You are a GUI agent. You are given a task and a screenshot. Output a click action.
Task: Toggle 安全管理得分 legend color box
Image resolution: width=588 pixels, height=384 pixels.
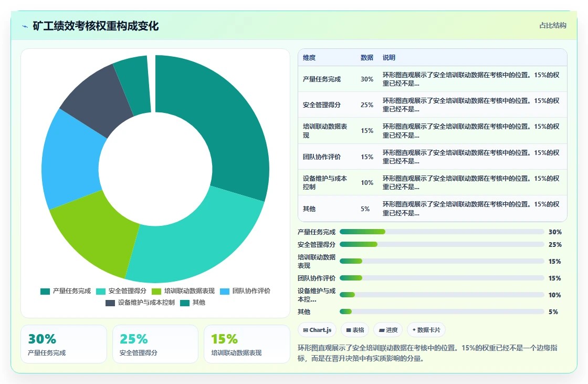[101, 292]
